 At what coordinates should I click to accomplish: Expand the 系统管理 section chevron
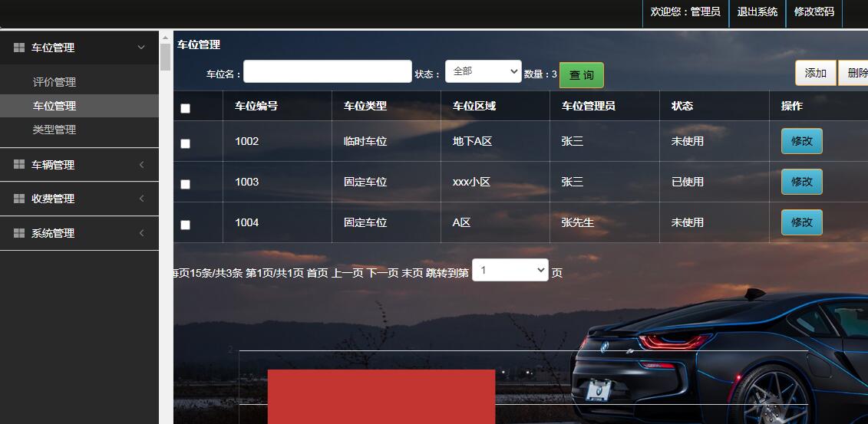click(x=141, y=233)
